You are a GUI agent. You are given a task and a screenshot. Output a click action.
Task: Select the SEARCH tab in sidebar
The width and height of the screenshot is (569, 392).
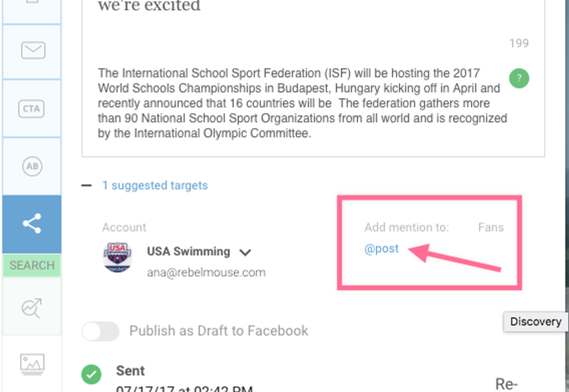click(x=32, y=266)
